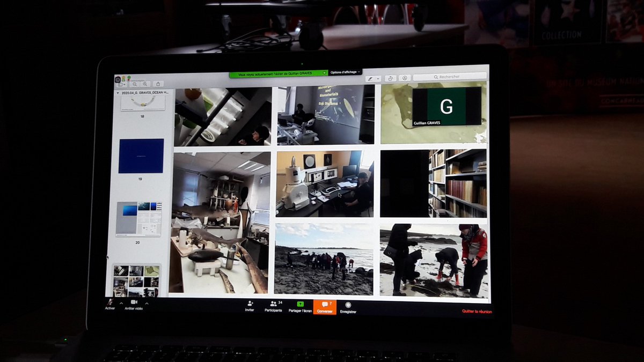This screenshot has width=644, height=362.
Task: Toggle camera with Arrêter vidéo
Action: pos(135,303)
